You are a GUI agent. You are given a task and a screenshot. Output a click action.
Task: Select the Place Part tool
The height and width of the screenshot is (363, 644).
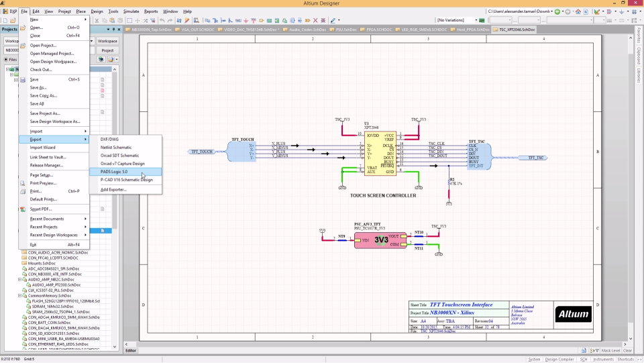tap(261, 20)
